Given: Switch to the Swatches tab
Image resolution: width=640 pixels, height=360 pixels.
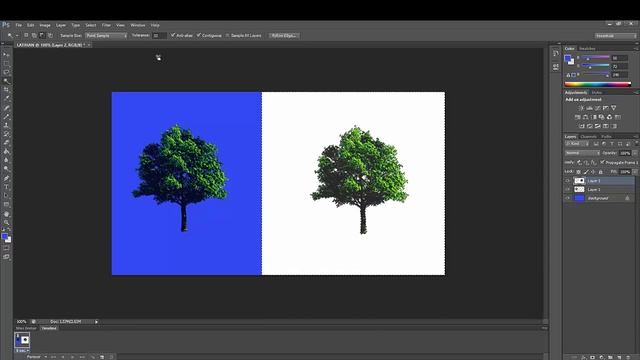Looking at the screenshot, I should (x=587, y=49).
